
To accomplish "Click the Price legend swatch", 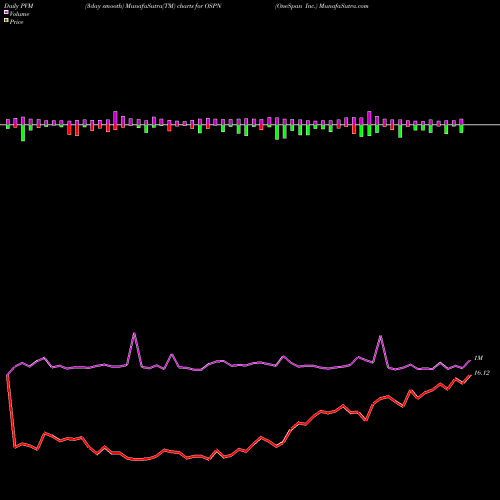I will coord(6,21).
